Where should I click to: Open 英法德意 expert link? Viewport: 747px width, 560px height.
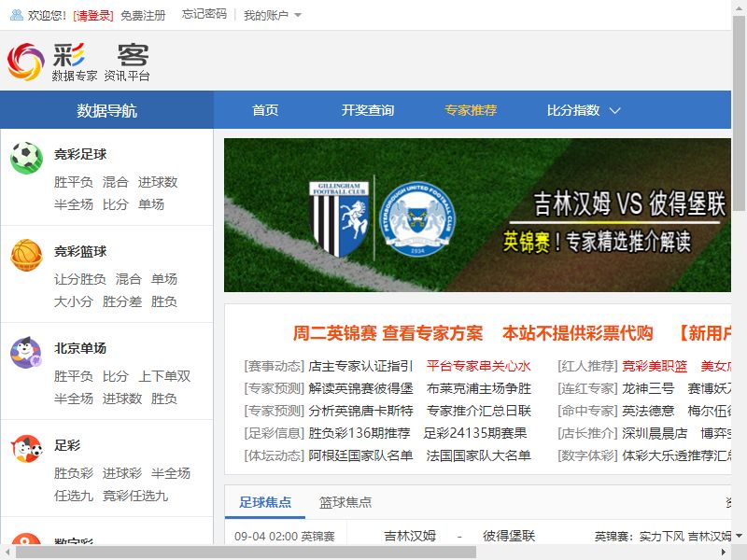point(648,411)
